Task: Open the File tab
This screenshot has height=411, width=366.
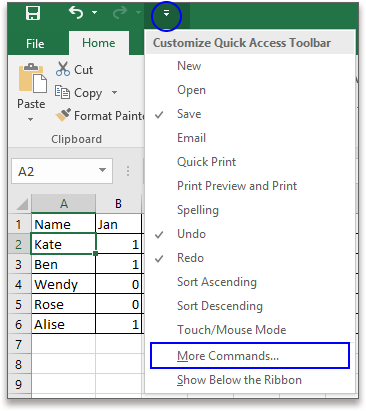Action: (x=35, y=43)
